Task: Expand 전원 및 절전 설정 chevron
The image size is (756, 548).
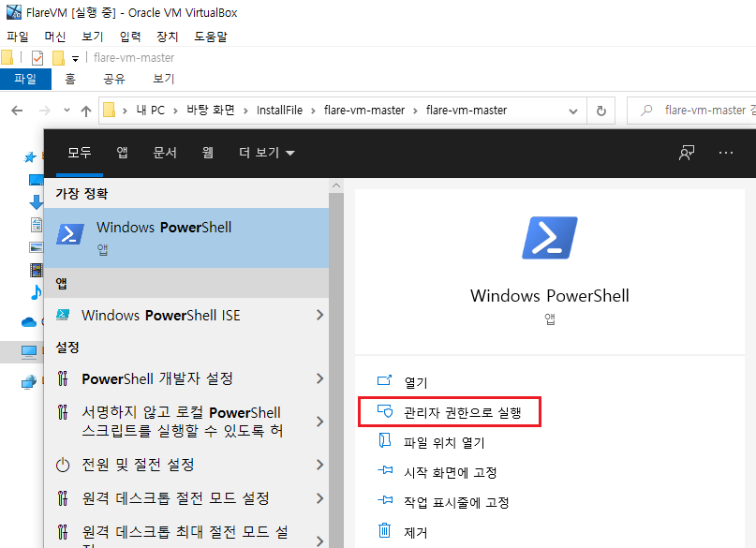Action: [x=319, y=465]
